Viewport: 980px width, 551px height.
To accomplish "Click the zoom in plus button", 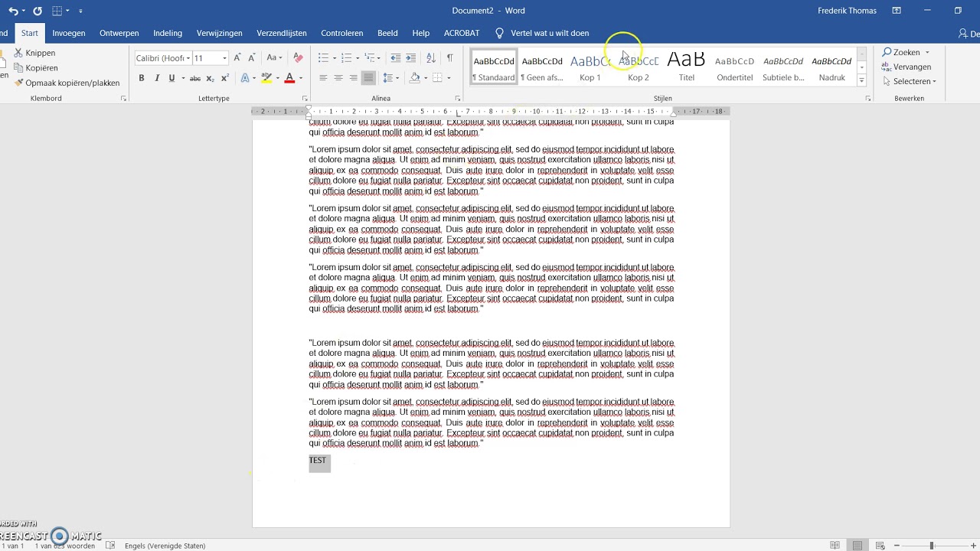I will (975, 546).
